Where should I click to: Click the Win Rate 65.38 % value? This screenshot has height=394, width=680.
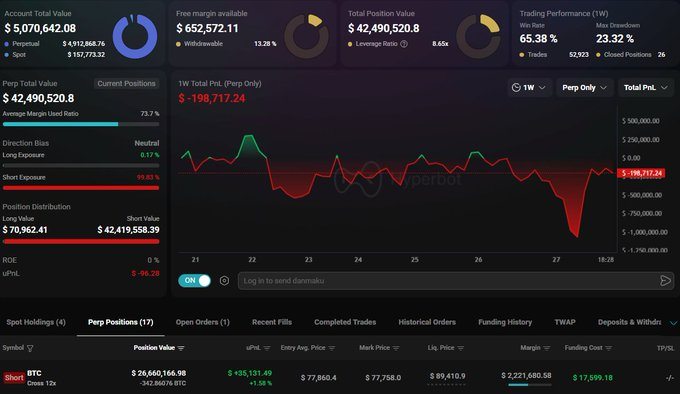coord(538,39)
